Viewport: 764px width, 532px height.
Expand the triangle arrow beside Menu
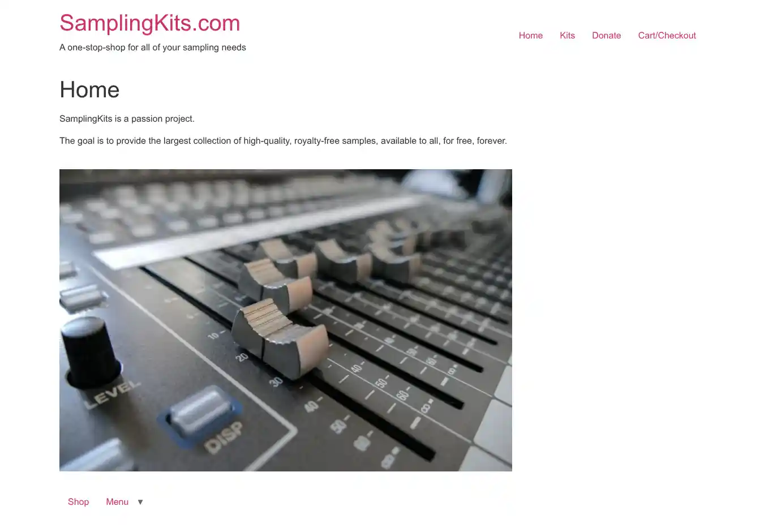[140, 502]
